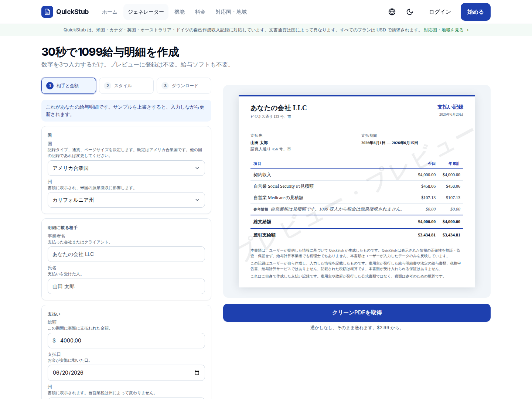Click the 自営業 Social Security の見積額 row

(x=357, y=186)
